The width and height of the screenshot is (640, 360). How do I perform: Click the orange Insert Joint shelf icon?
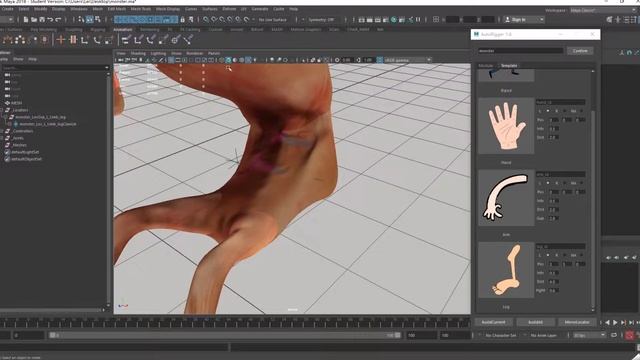pyautogui.click(x=73, y=40)
